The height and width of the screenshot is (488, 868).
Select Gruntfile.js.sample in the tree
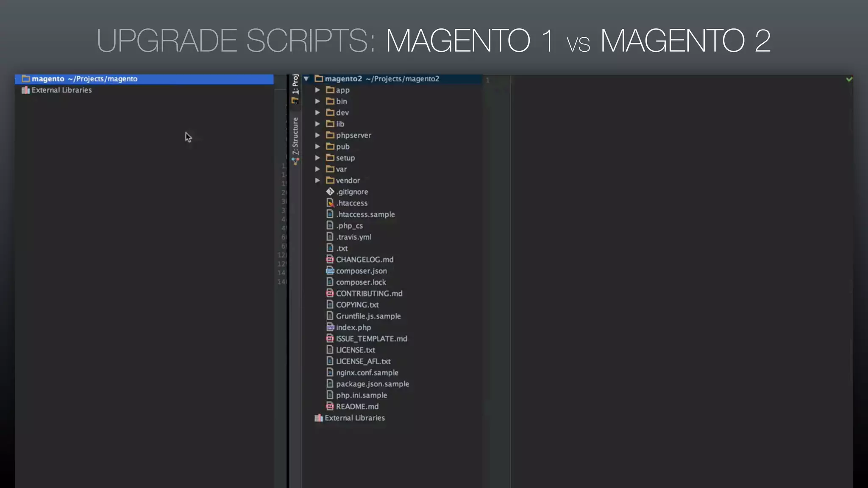[368, 316]
